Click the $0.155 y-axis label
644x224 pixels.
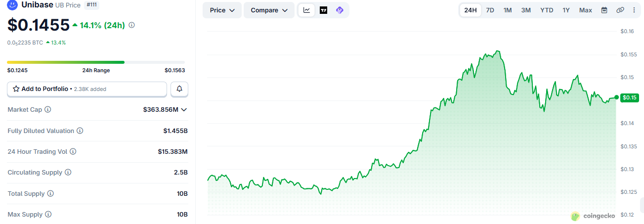pyautogui.click(x=629, y=54)
